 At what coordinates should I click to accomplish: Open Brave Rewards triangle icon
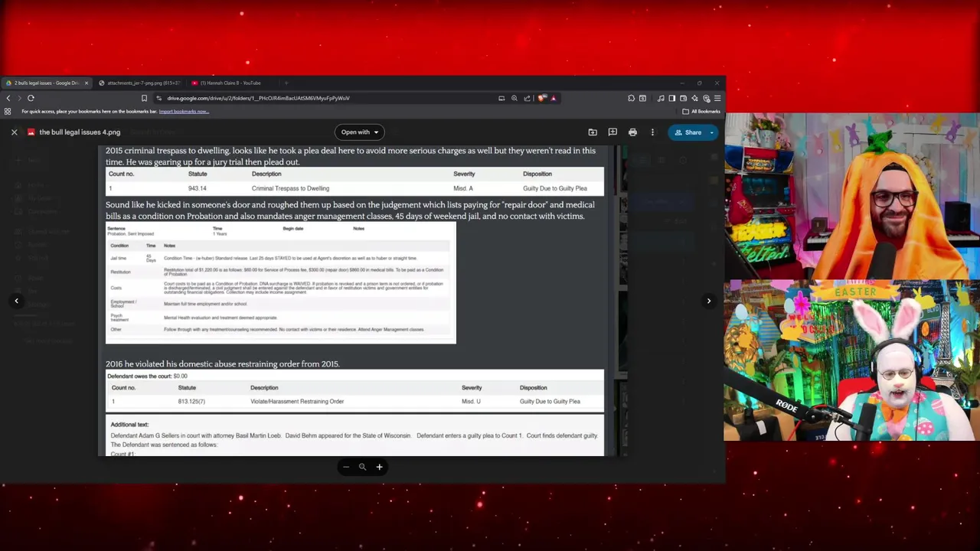click(553, 98)
